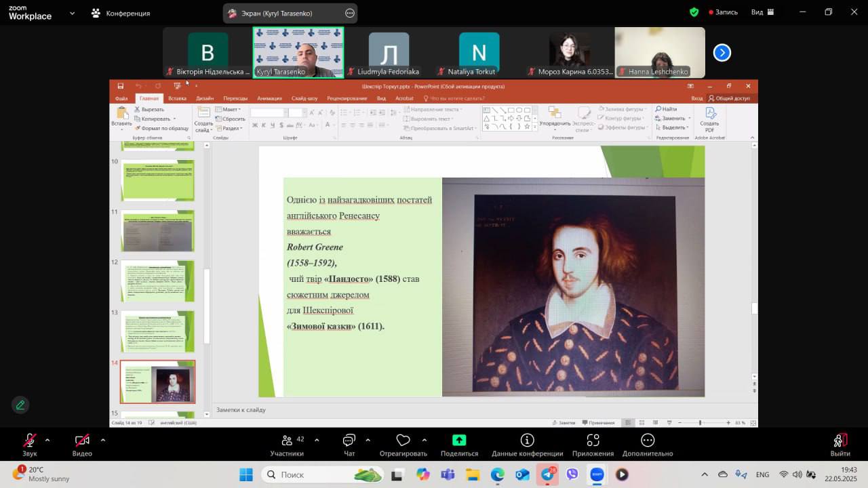Open the Design ribbon tab
Screen dimensions: 868x488
click(205, 98)
